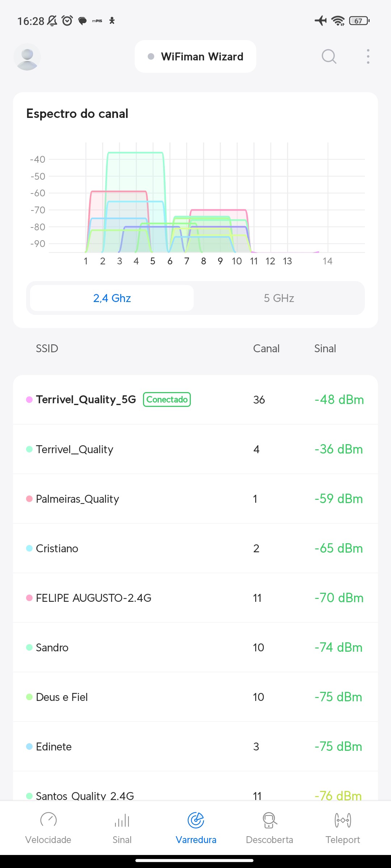391x868 pixels.
Task: Switch spectrum to 5 GHz band
Action: (279, 298)
